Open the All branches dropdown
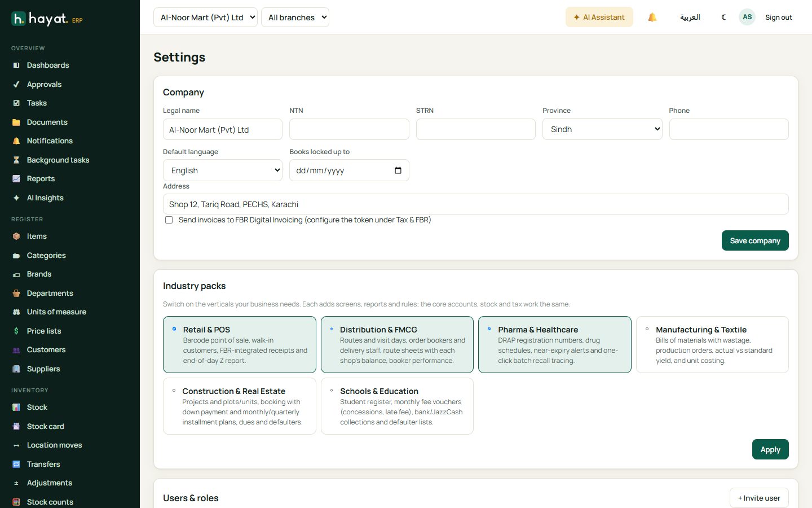Screen dimensions: 812x508 click(295, 17)
